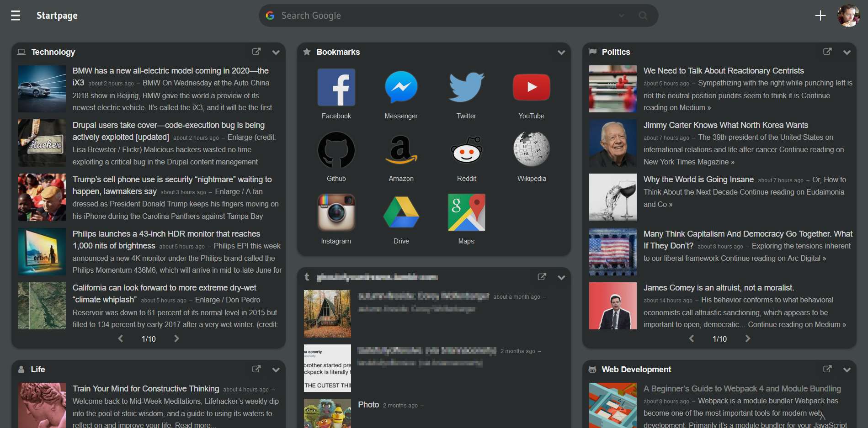
Task: Open the BMW all-electric model article
Action: (x=170, y=71)
